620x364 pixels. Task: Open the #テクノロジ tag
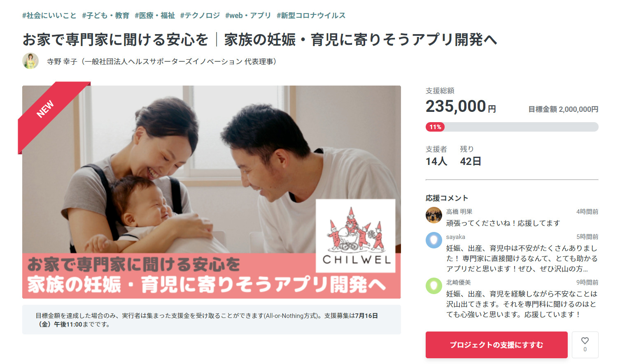200,16
